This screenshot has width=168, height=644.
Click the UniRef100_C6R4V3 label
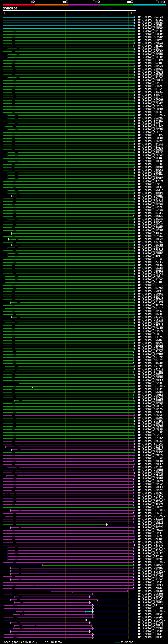tap(151, 490)
